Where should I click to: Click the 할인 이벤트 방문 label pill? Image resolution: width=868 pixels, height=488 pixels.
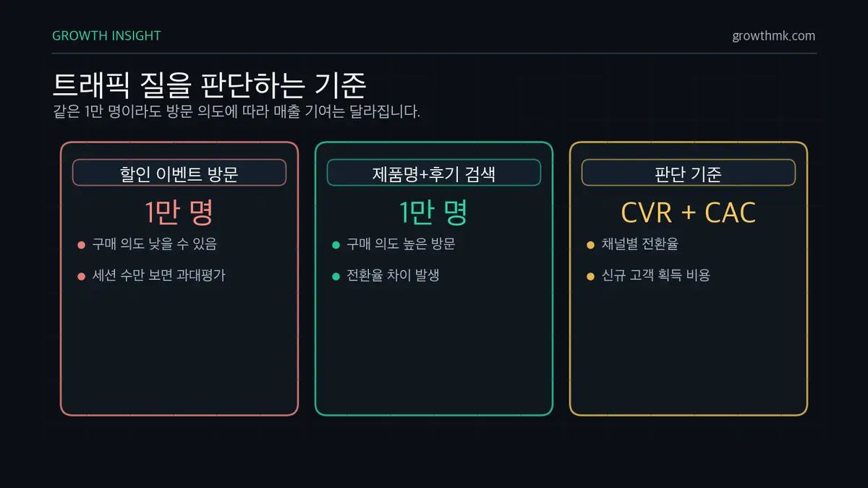(179, 173)
